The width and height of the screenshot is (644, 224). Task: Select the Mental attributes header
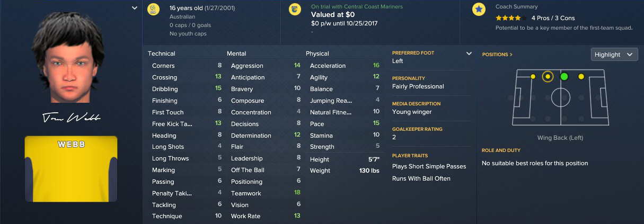tap(236, 53)
